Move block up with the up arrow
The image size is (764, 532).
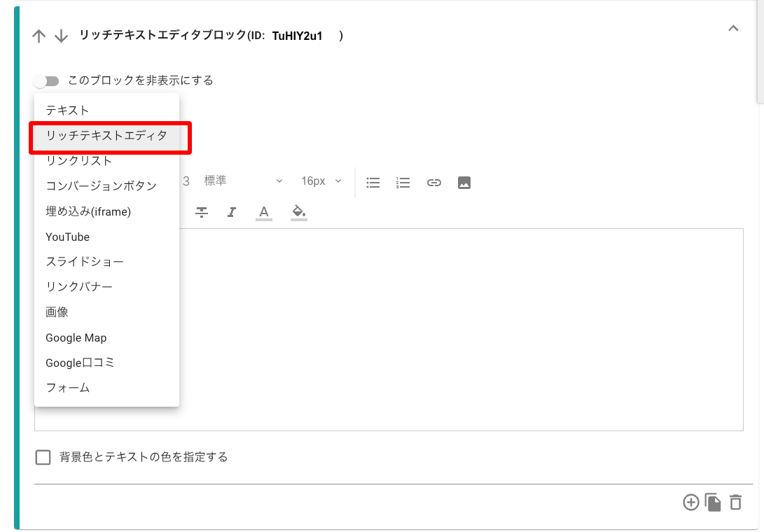39,36
